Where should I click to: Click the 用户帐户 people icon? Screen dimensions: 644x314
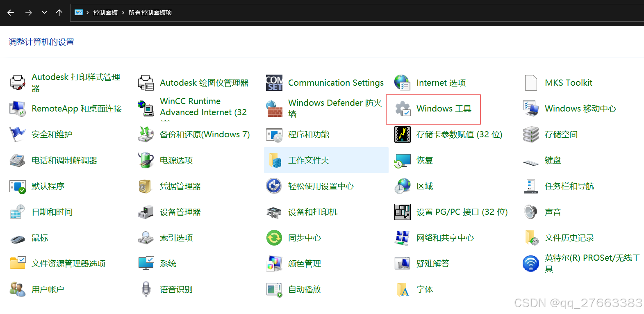point(18,289)
